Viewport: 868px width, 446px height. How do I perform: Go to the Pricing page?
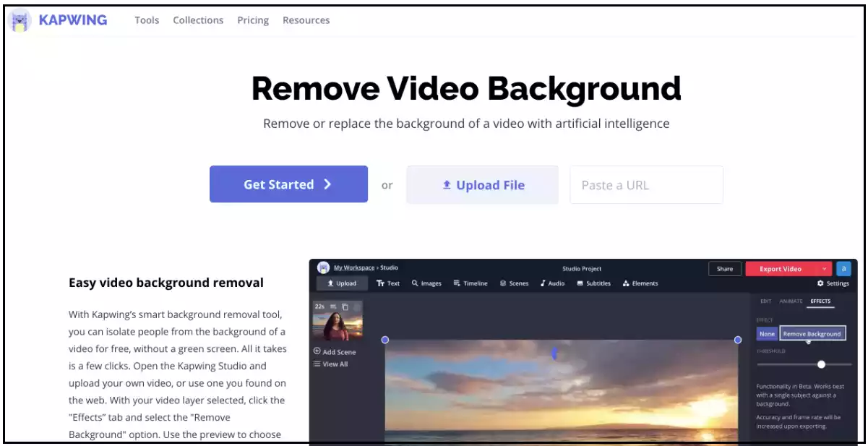pos(253,20)
